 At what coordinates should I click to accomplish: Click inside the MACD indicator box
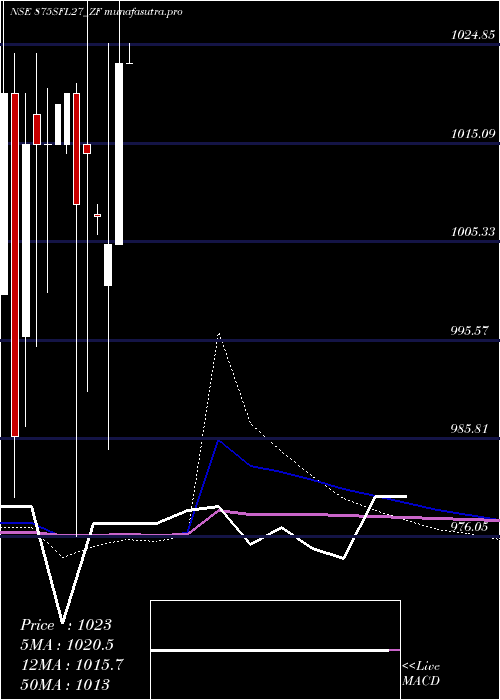point(275,650)
